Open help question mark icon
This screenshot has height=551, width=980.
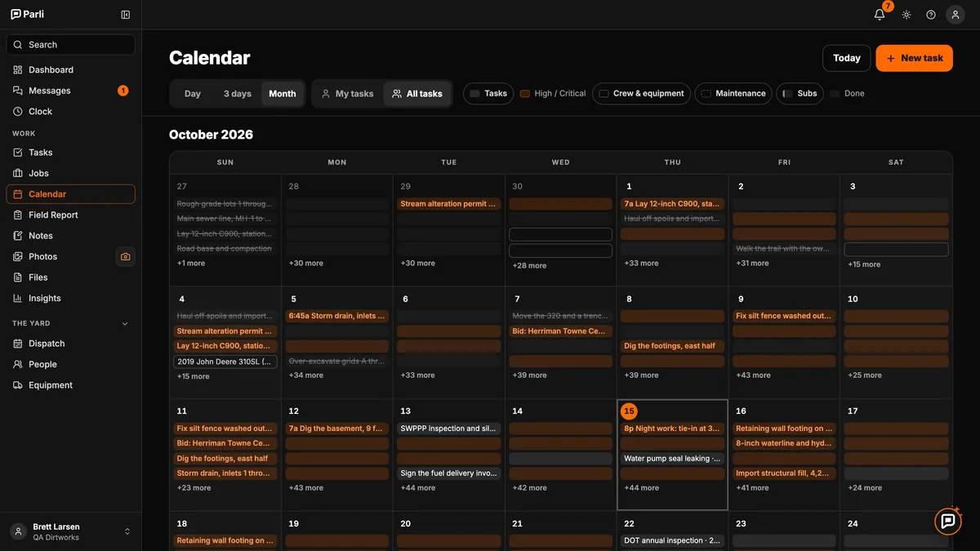931,15
